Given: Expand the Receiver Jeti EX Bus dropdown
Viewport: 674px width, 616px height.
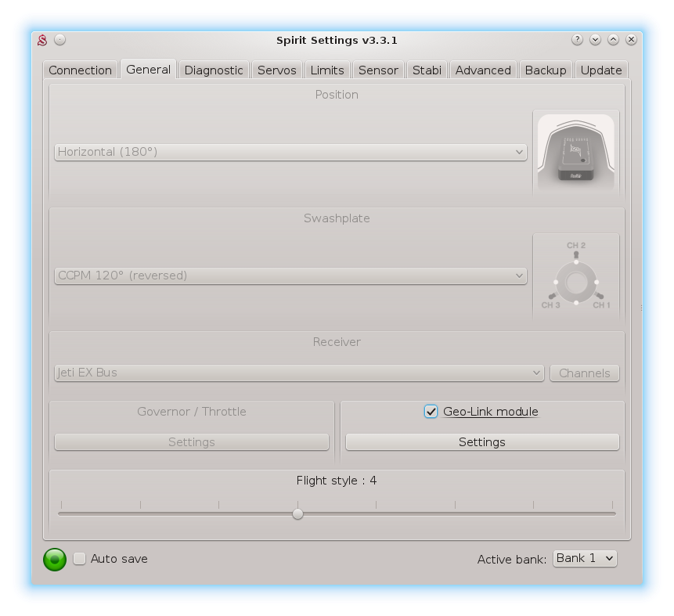Looking at the screenshot, I should point(299,373).
